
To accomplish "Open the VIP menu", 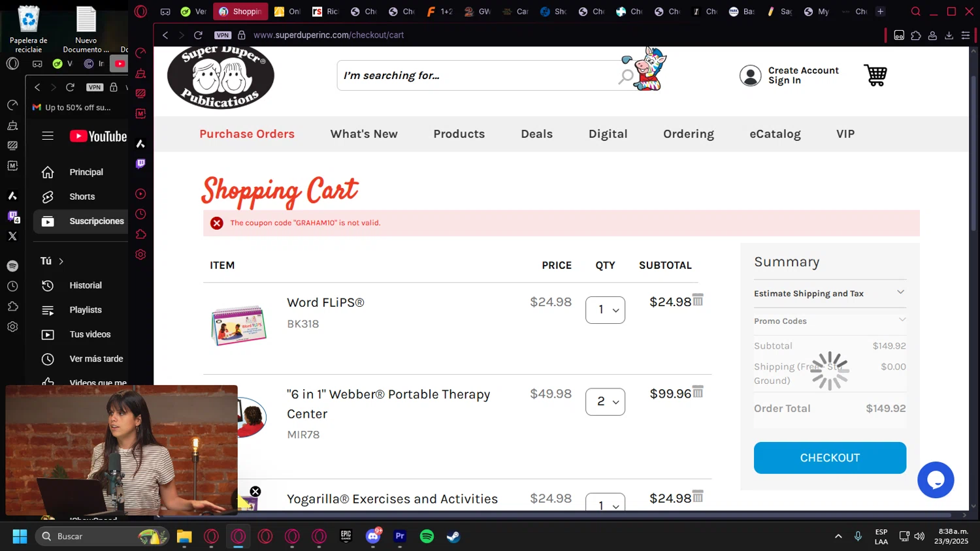I will [x=845, y=134].
